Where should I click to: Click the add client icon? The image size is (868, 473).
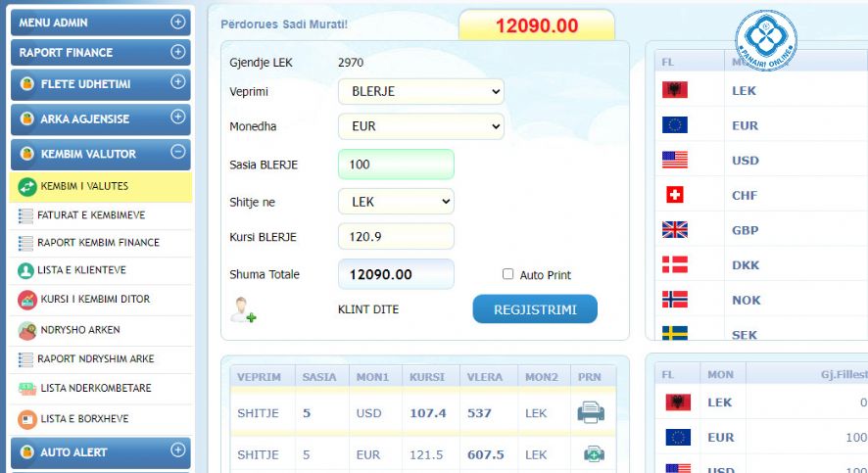pyautogui.click(x=243, y=310)
